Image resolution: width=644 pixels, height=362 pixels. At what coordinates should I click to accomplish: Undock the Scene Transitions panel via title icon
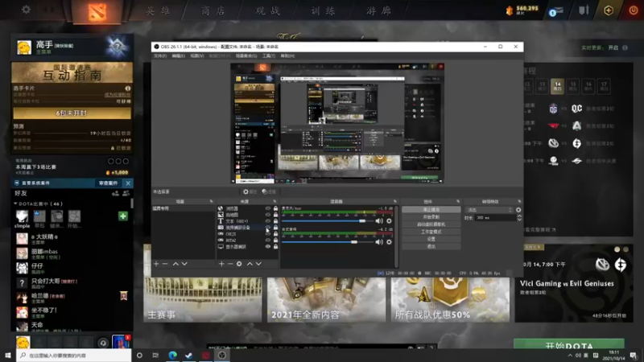(519, 202)
